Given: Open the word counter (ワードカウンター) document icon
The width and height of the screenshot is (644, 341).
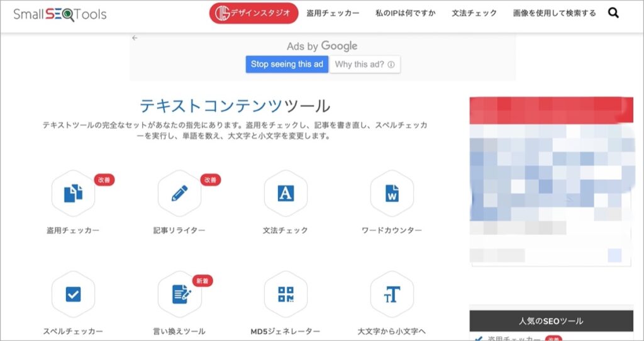Looking at the screenshot, I should click(x=392, y=193).
